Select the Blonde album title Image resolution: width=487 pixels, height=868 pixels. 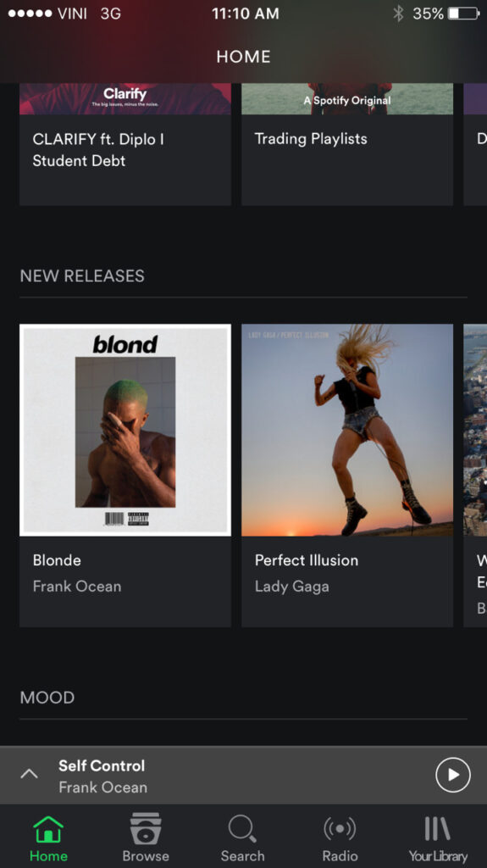tap(57, 560)
